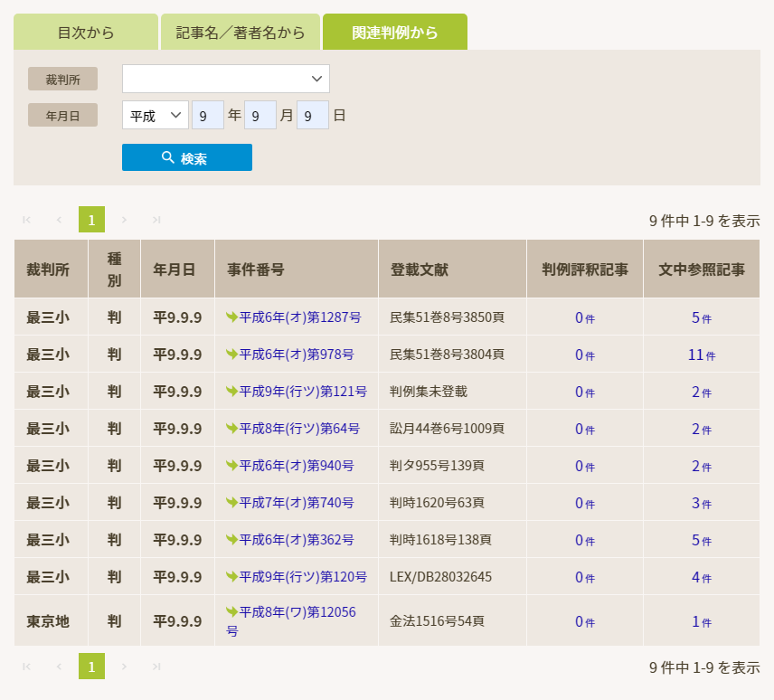Open case 平成6年(オ)第978号
This screenshot has height=700, width=774.
coord(297,354)
